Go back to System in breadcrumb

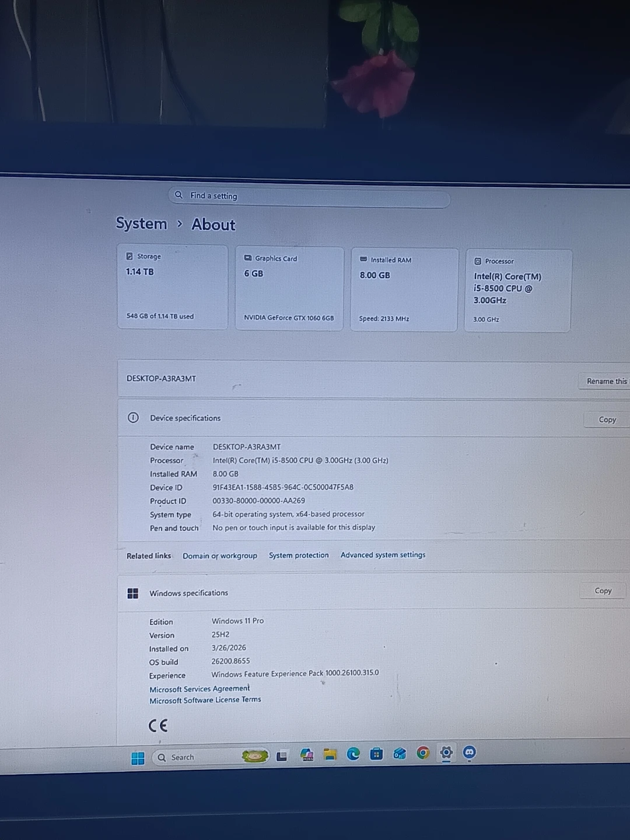[x=141, y=223]
